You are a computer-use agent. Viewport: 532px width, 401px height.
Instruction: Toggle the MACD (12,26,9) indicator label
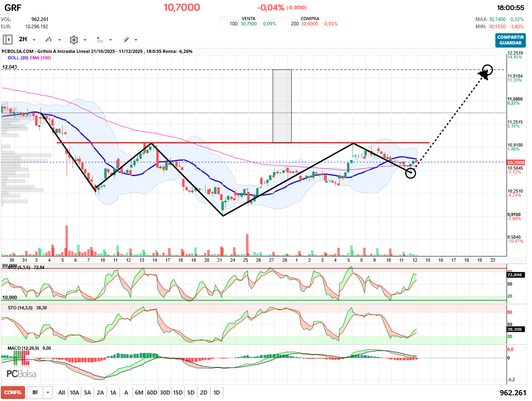[x=23, y=348]
